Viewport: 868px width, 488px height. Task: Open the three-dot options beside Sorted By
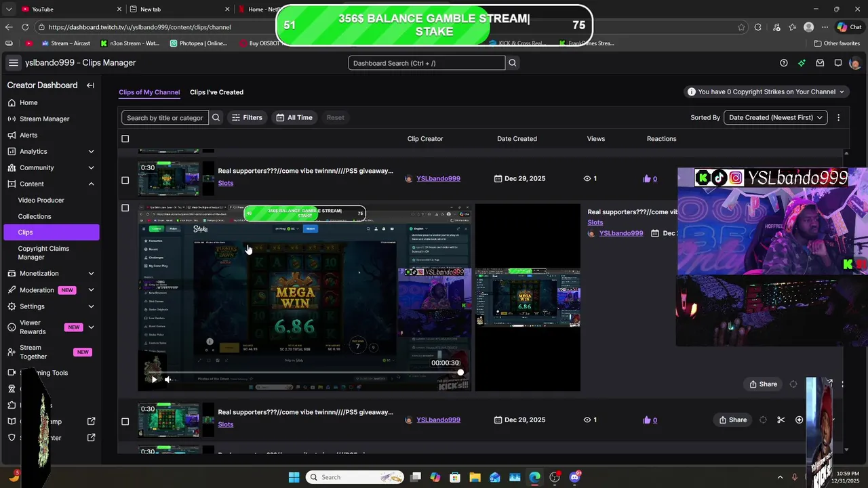coord(838,117)
